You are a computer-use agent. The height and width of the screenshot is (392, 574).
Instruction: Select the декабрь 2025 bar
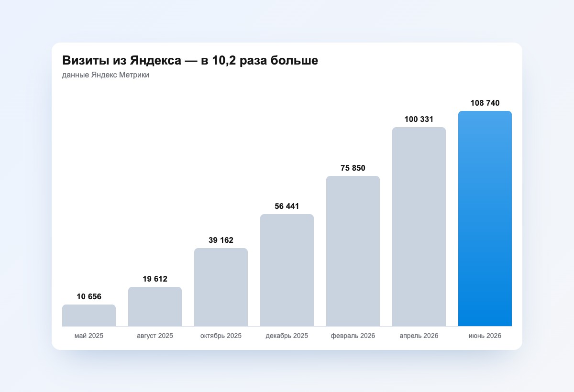pyautogui.click(x=287, y=270)
